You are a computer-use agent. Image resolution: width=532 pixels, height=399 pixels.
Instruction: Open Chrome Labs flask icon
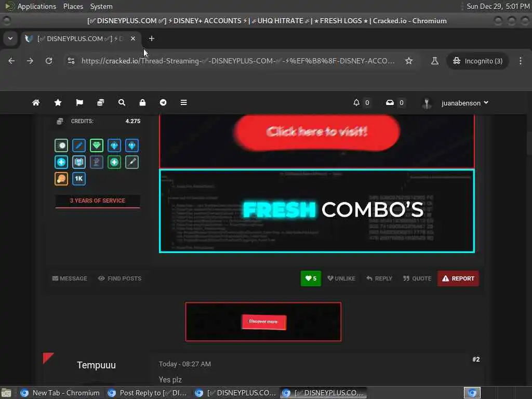click(435, 61)
